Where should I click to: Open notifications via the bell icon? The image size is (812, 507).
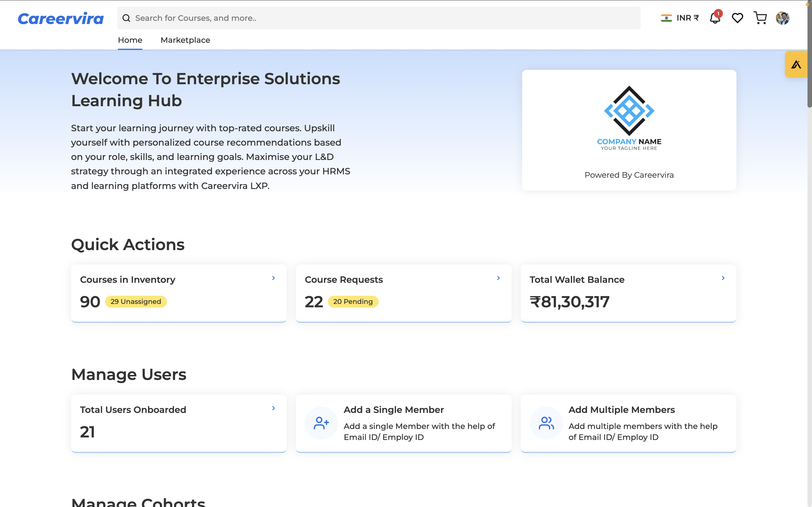pyautogui.click(x=715, y=18)
